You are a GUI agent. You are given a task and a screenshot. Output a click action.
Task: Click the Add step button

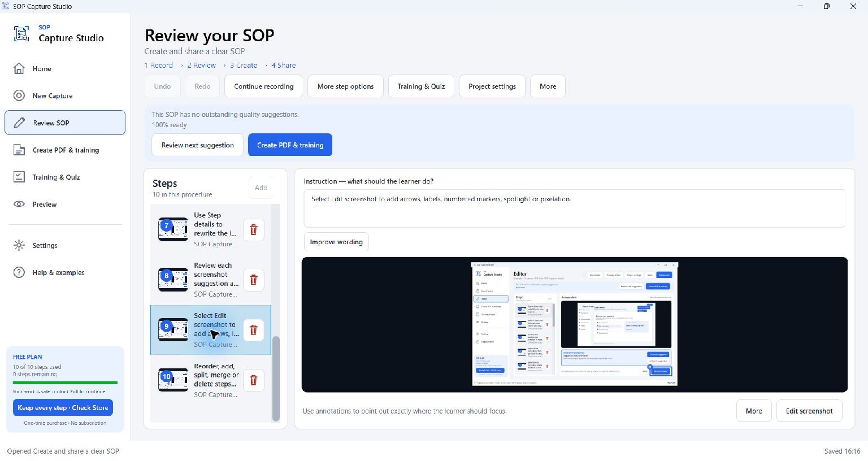point(261,188)
